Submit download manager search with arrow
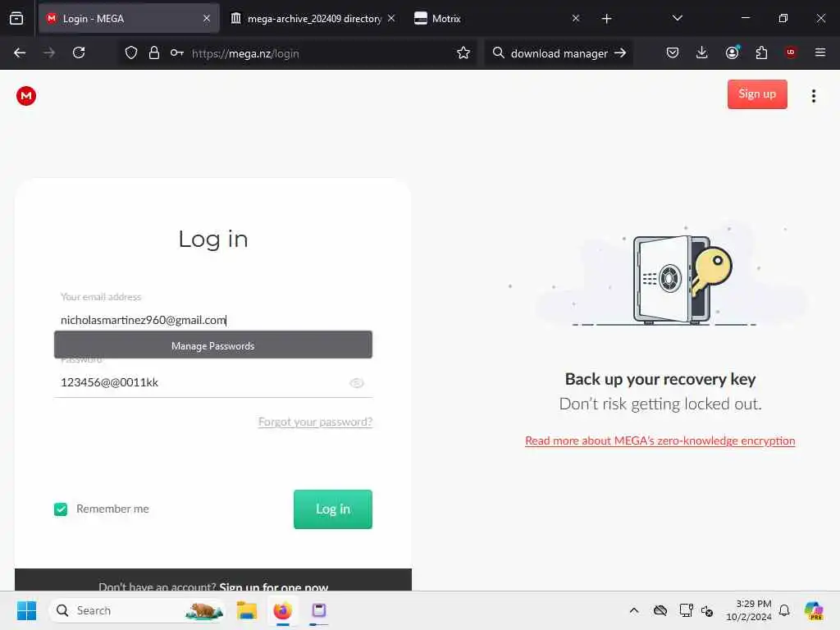Viewport: 840px width, 630px height. pos(620,52)
